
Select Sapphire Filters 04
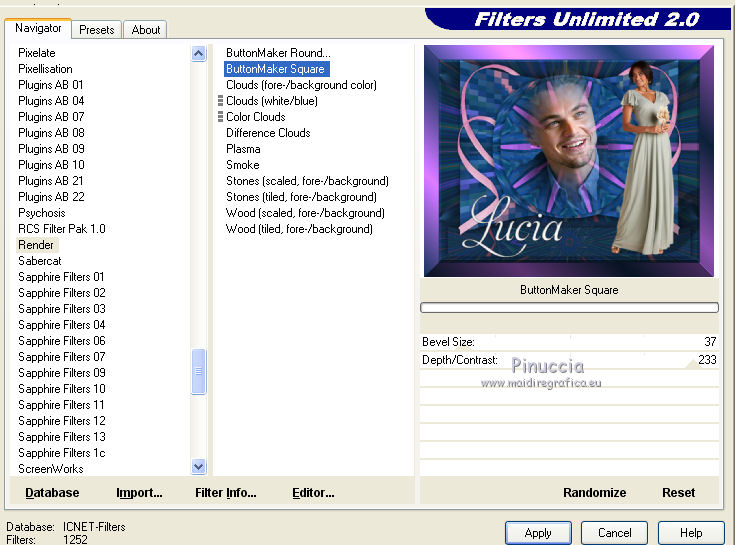click(62, 325)
